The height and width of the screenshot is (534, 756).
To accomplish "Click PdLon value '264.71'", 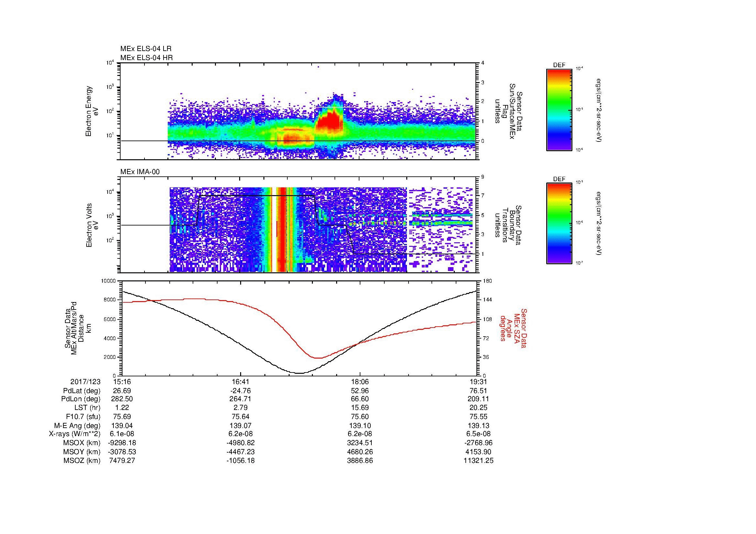I will coord(241,399).
